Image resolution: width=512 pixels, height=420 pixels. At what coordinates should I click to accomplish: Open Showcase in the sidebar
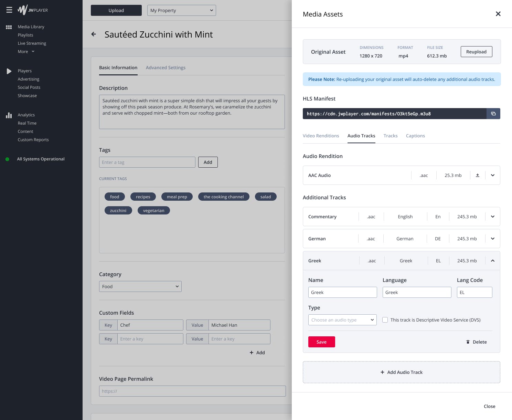click(x=27, y=96)
